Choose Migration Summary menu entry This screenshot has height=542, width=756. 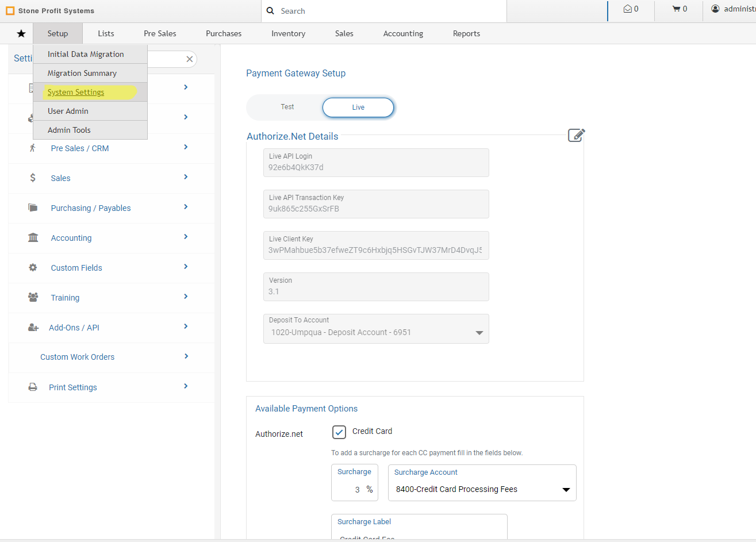click(90, 73)
